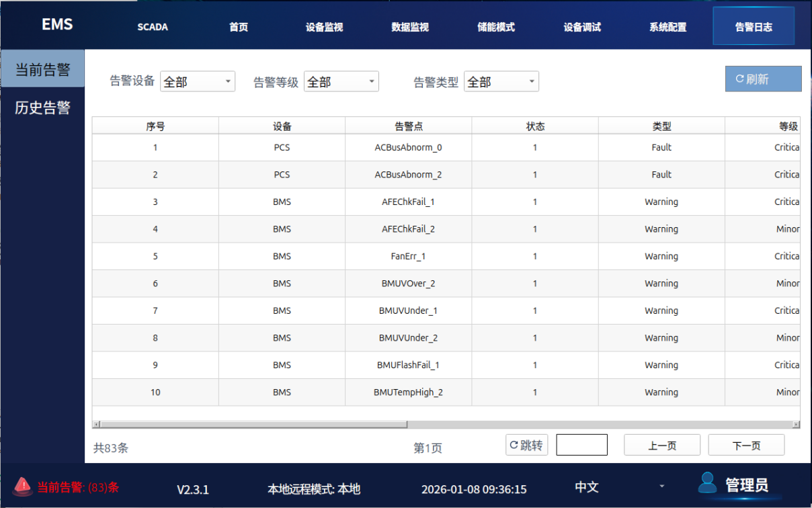
Task: Select the BMUVUnder_2 alarm cell
Action: pyautogui.click(x=409, y=338)
